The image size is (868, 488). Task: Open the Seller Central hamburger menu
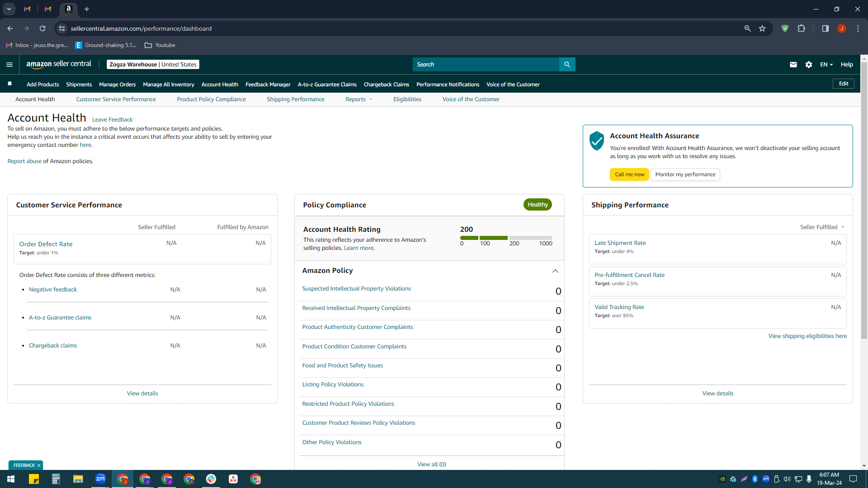pyautogui.click(x=9, y=65)
